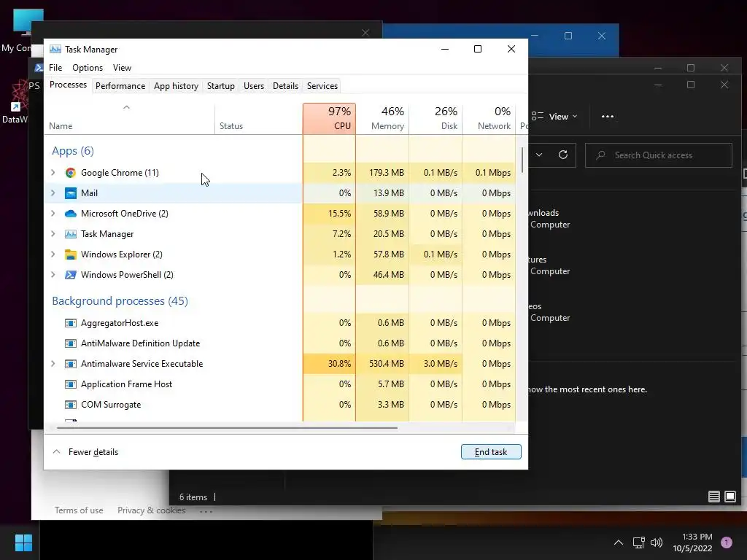
Task: Click the Apps (6) group heading
Action: tap(73, 151)
